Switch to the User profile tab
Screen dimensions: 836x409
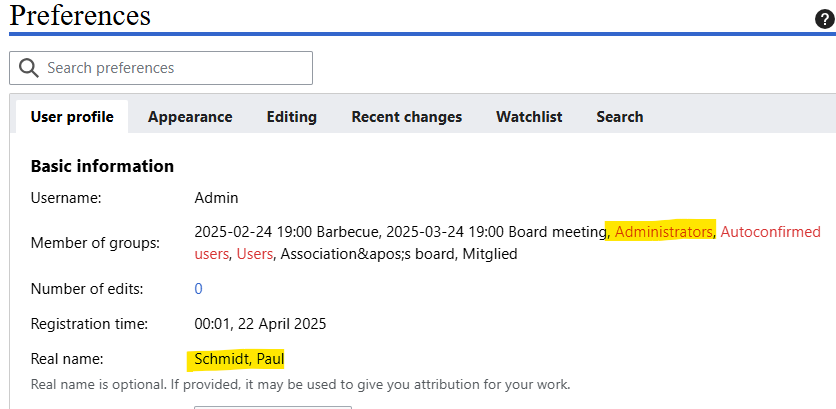72,117
